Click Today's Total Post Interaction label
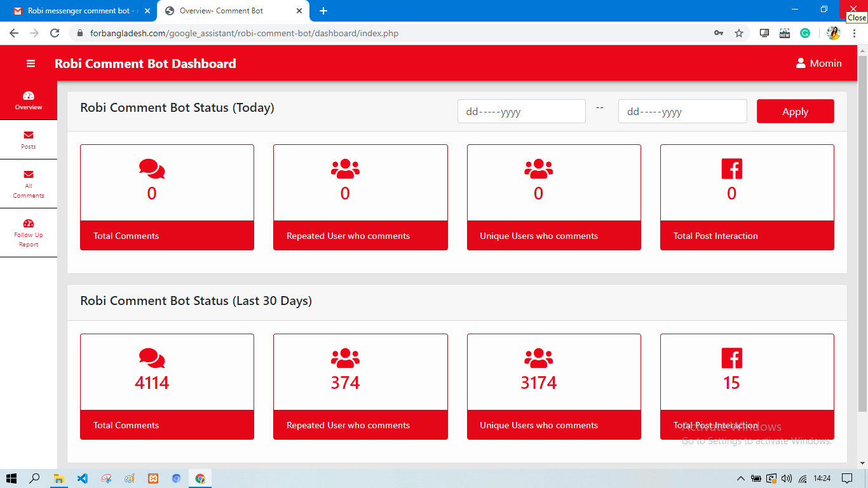The image size is (868, 488). (x=715, y=236)
